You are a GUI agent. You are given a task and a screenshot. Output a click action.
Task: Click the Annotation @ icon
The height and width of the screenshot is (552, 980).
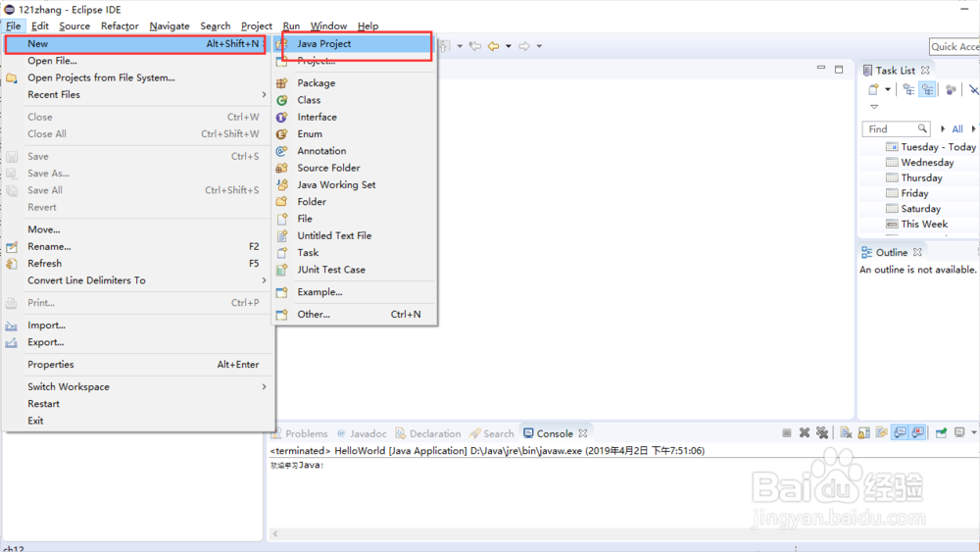282,151
